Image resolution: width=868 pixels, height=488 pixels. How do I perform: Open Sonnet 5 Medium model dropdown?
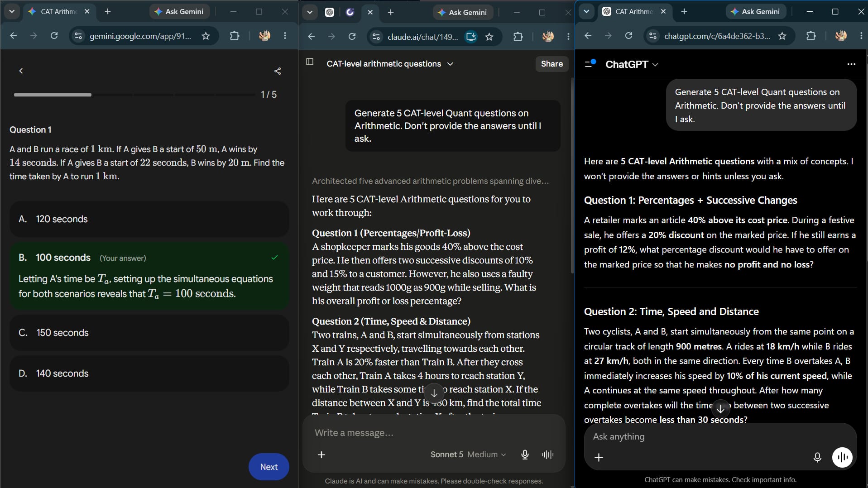(468, 455)
